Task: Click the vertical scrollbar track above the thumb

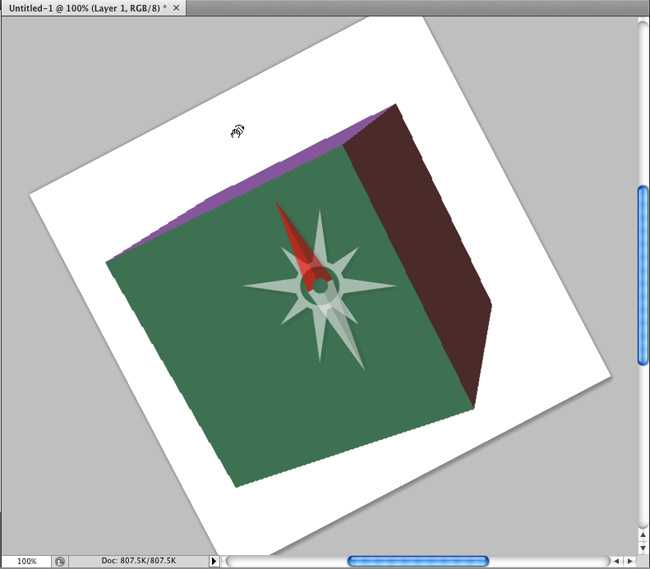Action: click(643, 100)
